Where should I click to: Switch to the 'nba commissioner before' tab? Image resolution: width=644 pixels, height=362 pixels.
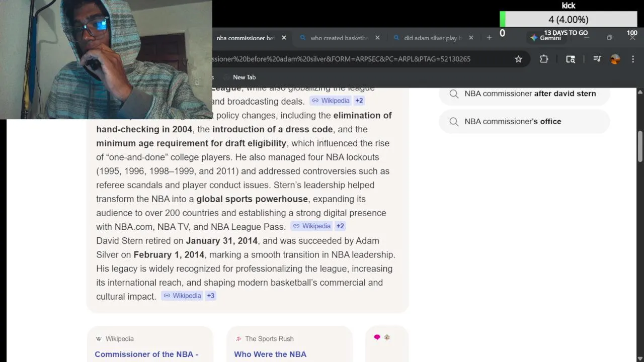[246, 38]
